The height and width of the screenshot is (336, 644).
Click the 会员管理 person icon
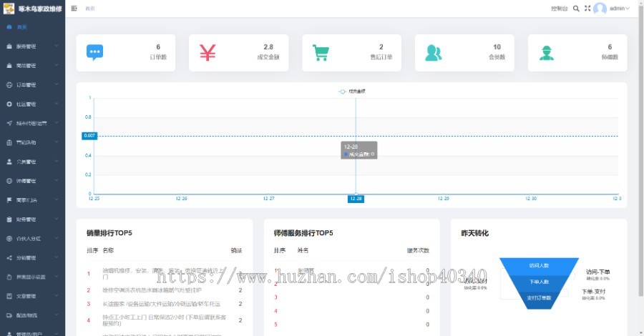point(9,162)
